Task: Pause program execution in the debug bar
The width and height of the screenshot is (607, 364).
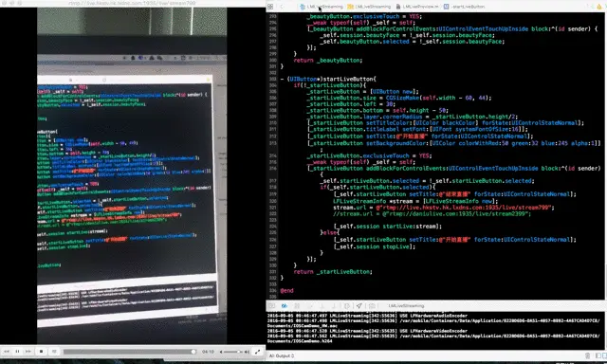Action: click(297, 305)
